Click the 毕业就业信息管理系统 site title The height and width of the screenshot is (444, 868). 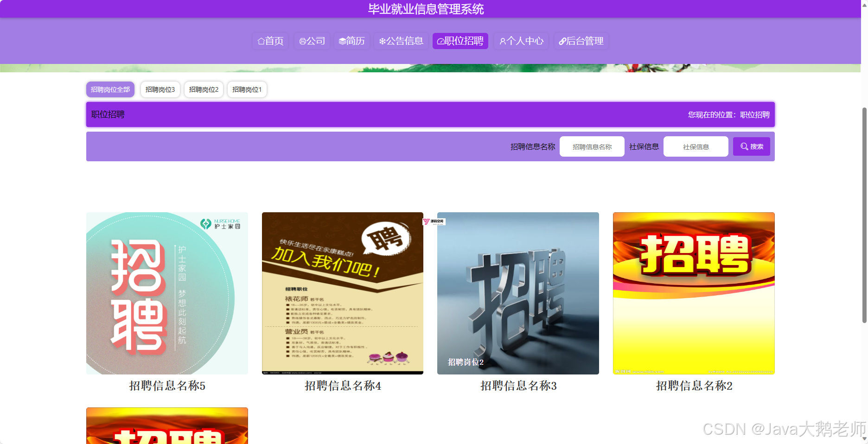pos(426,9)
